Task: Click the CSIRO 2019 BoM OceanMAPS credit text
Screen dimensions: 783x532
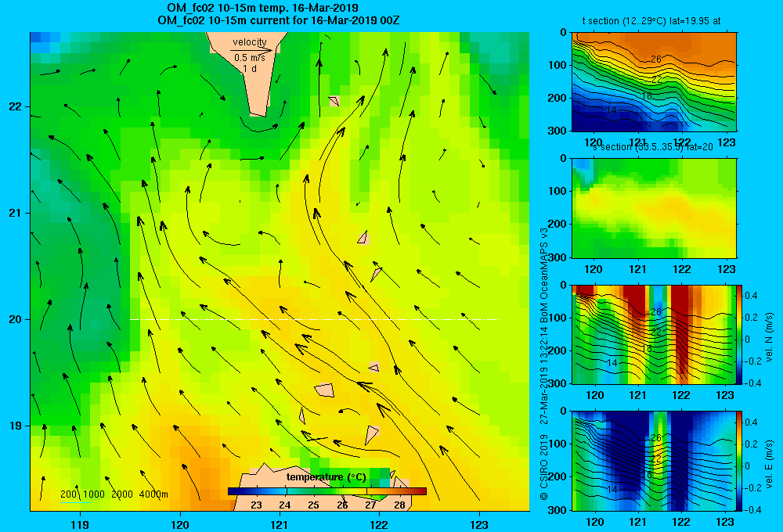Action: coord(544,364)
